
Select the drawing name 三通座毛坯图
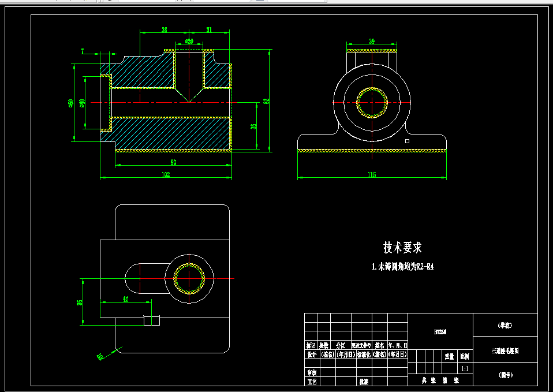(x=505, y=350)
